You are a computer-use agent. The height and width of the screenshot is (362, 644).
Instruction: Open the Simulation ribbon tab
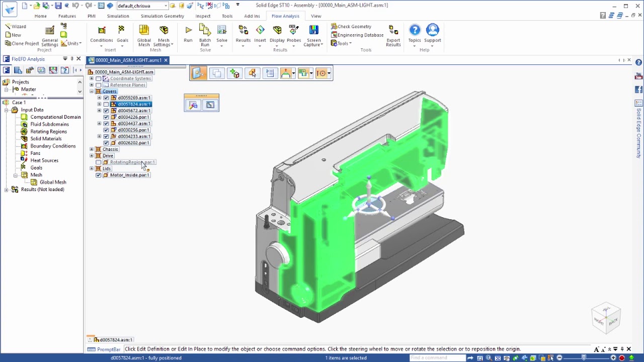pyautogui.click(x=118, y=16)
